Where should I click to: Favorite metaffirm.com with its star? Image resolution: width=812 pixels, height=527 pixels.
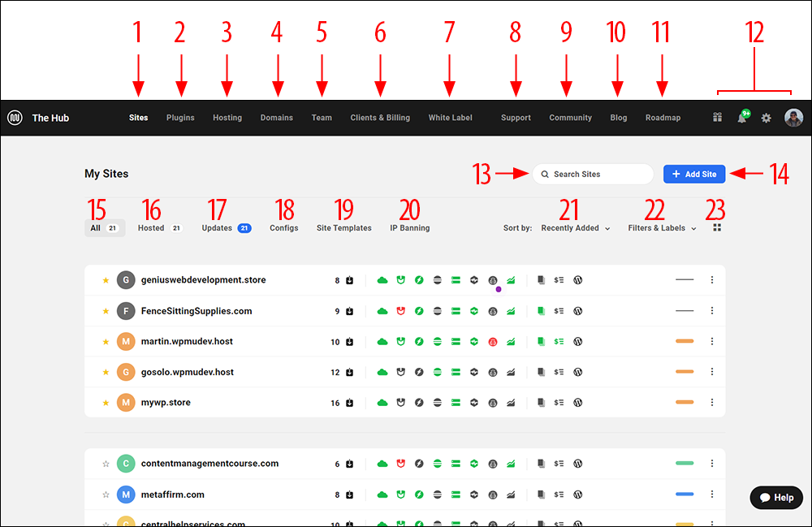[106, 495]
